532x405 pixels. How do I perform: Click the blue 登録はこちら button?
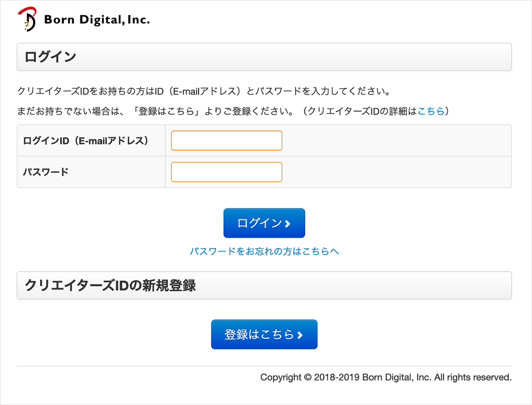[x=264, y=334]
